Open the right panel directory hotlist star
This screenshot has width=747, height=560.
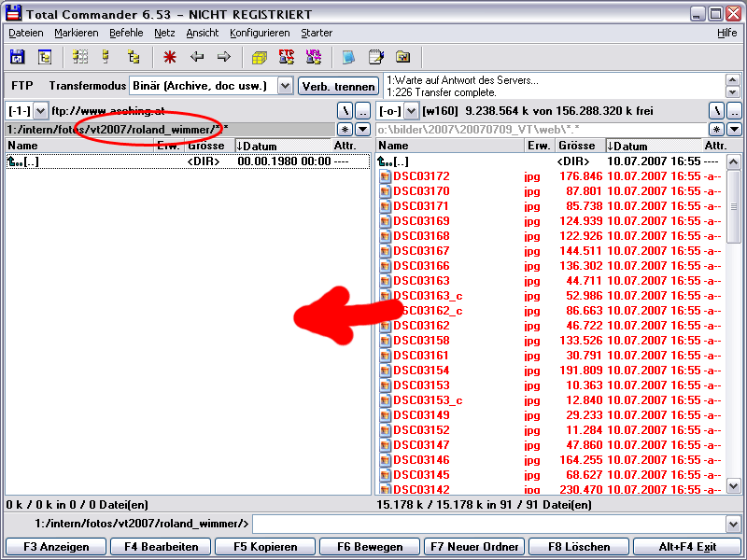point(716,129)
